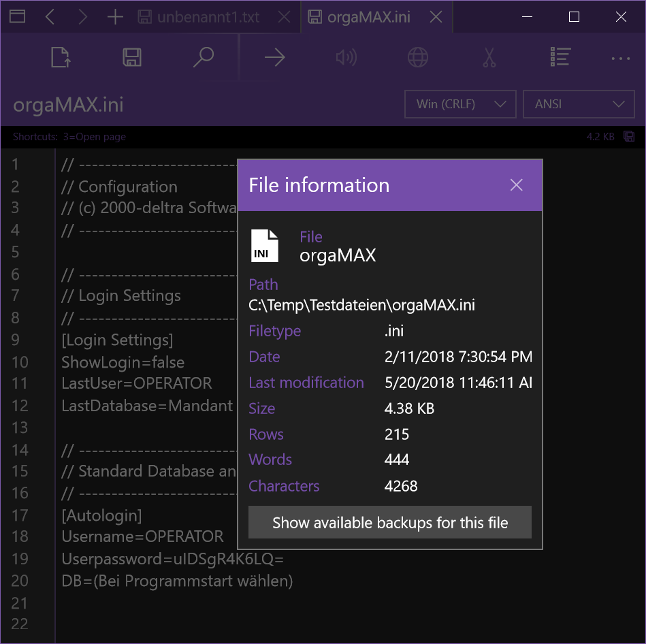Click line Userpassword=uIDSgR4K6LQ= in editor
The height and width of the screenshot is (644, 646).
click(x=173, y=559)
